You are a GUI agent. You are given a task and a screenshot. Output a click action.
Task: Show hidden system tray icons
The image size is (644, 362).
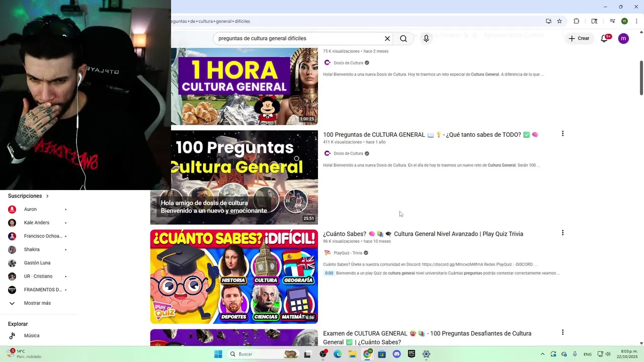click(542, 354)
